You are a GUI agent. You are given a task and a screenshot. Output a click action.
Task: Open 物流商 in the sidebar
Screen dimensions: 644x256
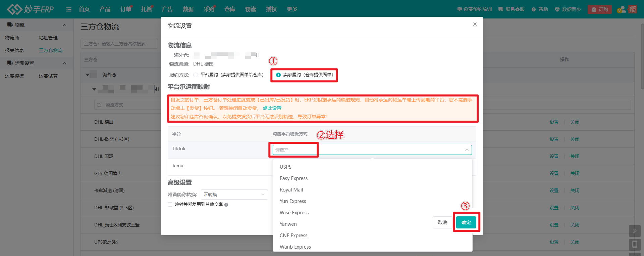[12, 38]
